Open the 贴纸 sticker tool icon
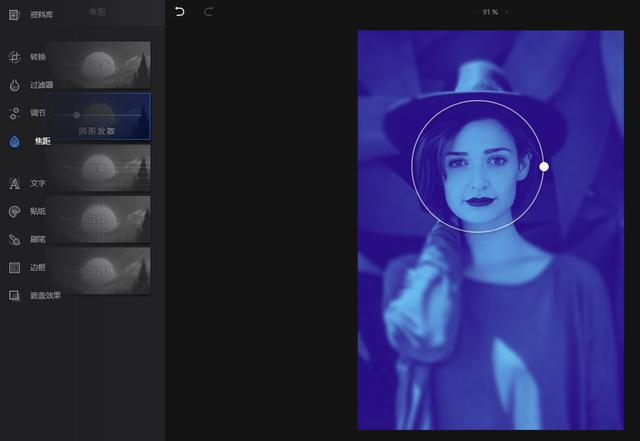Image resolution: width=640 pixels, height=441 pixels. 14,212
